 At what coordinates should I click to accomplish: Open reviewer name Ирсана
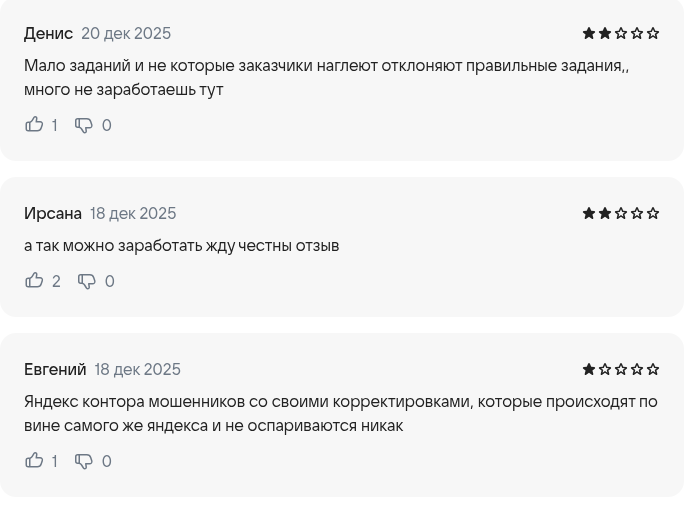pyautogui.click(x=53, y=213)
